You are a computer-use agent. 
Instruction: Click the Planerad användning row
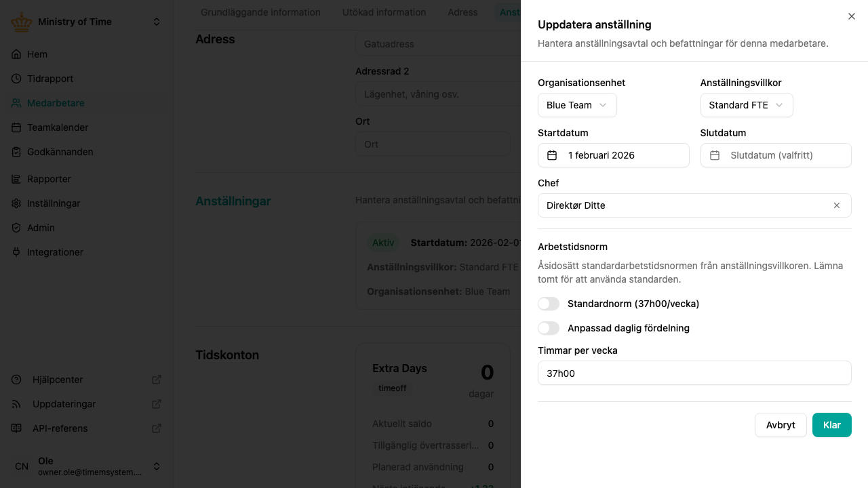coord(433,467)
